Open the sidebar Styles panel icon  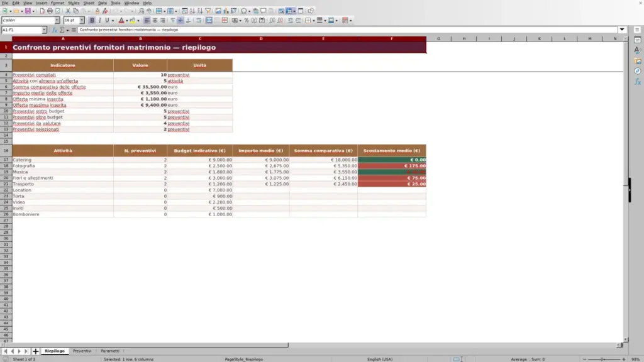(638, 50)
